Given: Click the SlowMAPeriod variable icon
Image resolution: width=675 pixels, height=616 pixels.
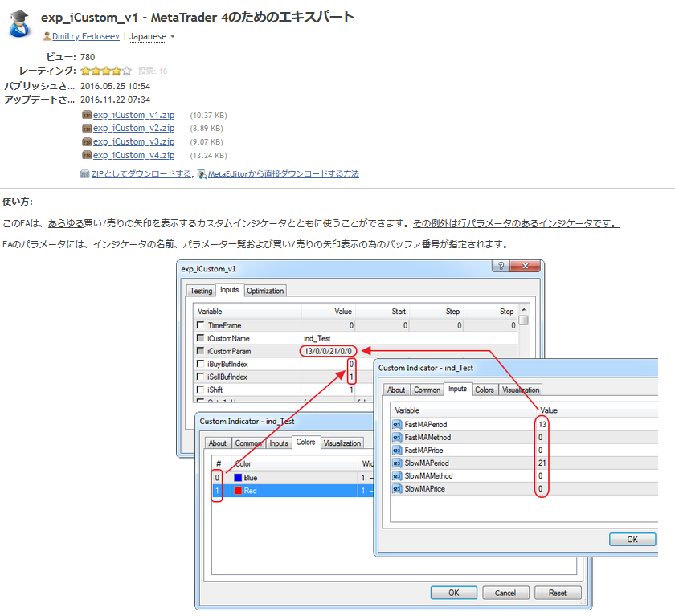Looking at the screenshot, I should (397, 463).
